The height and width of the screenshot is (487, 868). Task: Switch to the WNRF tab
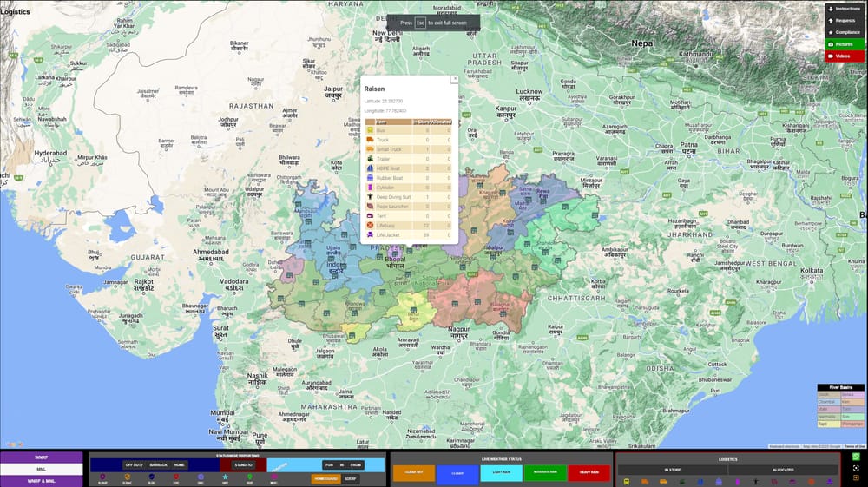tap(42, 457)
